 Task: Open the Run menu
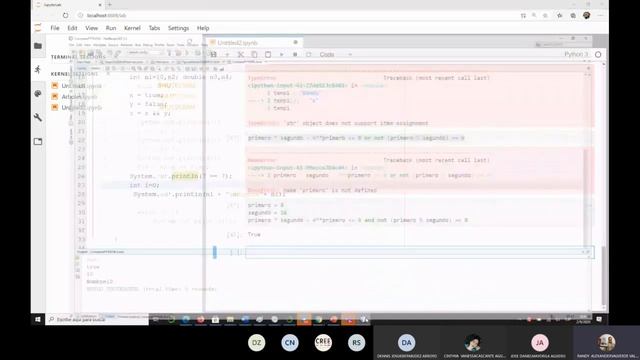[111, 28]
